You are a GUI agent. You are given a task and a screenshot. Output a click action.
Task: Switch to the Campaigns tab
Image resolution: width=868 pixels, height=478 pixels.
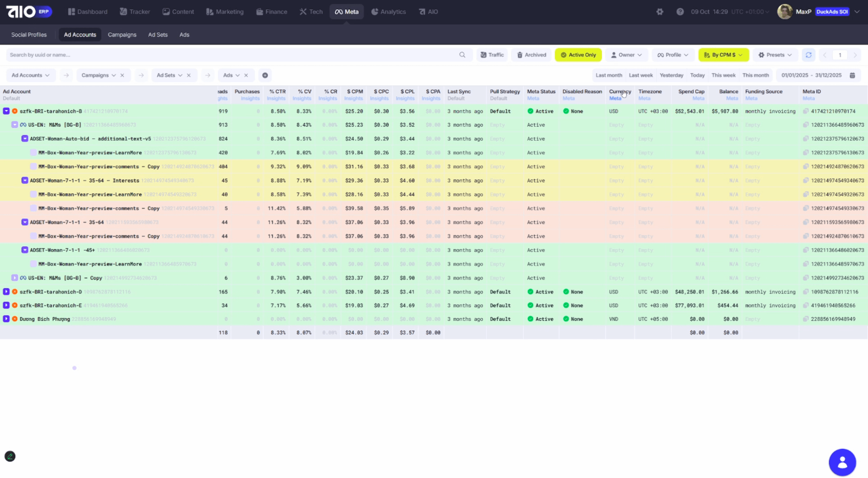pyautogui.click(x=122, y=35)
